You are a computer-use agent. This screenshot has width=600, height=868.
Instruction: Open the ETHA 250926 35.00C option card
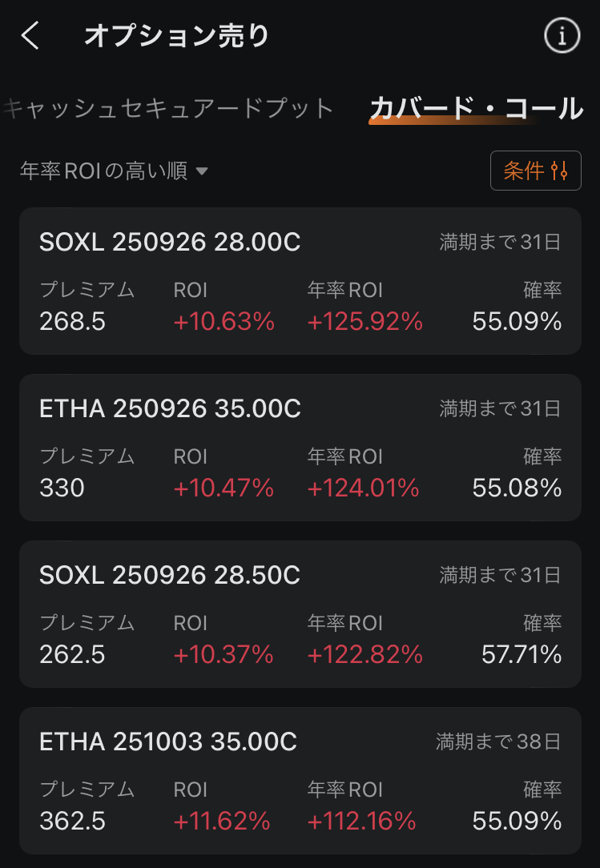click(300, 447)
